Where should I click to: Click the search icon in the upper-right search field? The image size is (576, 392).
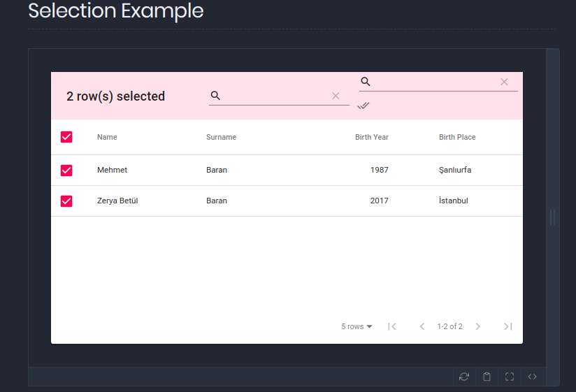point(366,82)
